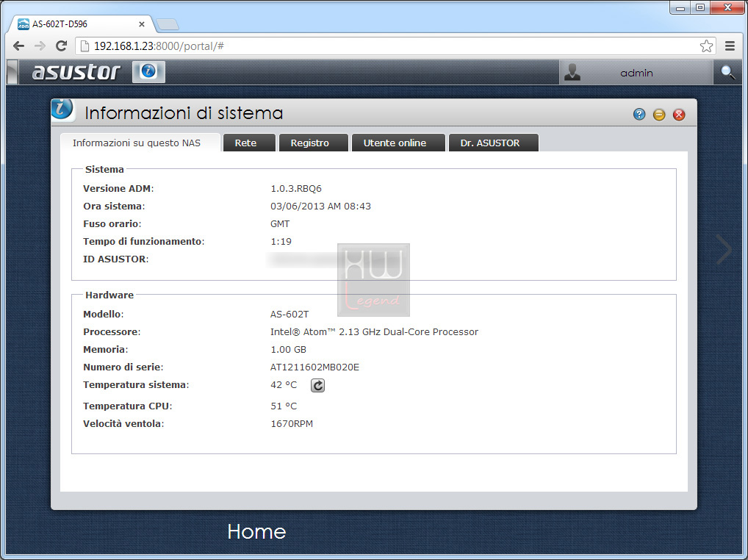
Task: Refresh the Temperatura sistema reading
Action: click(x=317, y=385)
